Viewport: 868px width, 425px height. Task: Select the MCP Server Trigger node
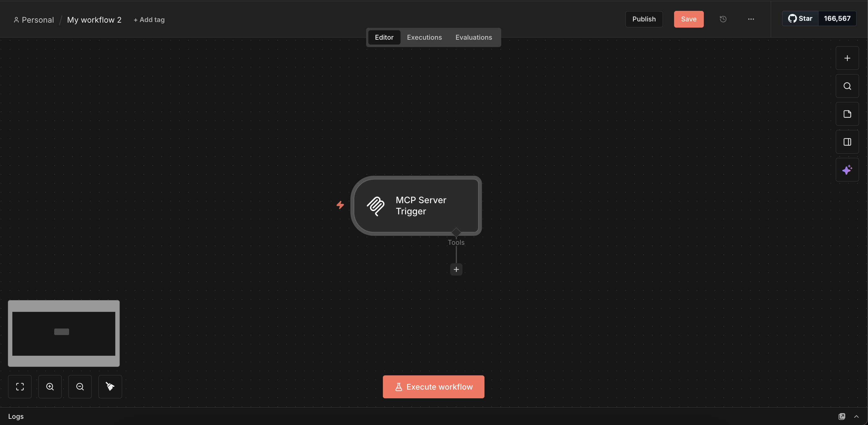pyautogui.click(x=416, y=205)
